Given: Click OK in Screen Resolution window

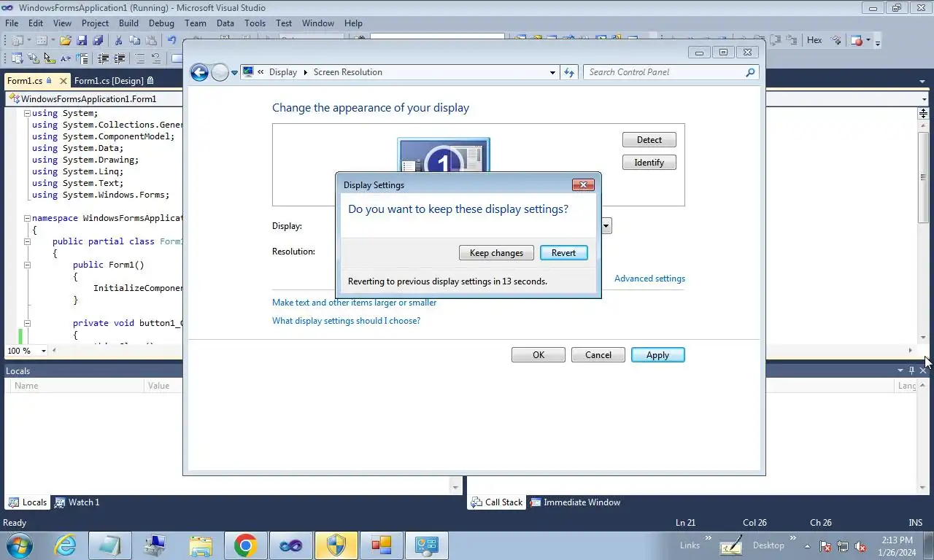Looking at the screenshot, I should (538, 355).
